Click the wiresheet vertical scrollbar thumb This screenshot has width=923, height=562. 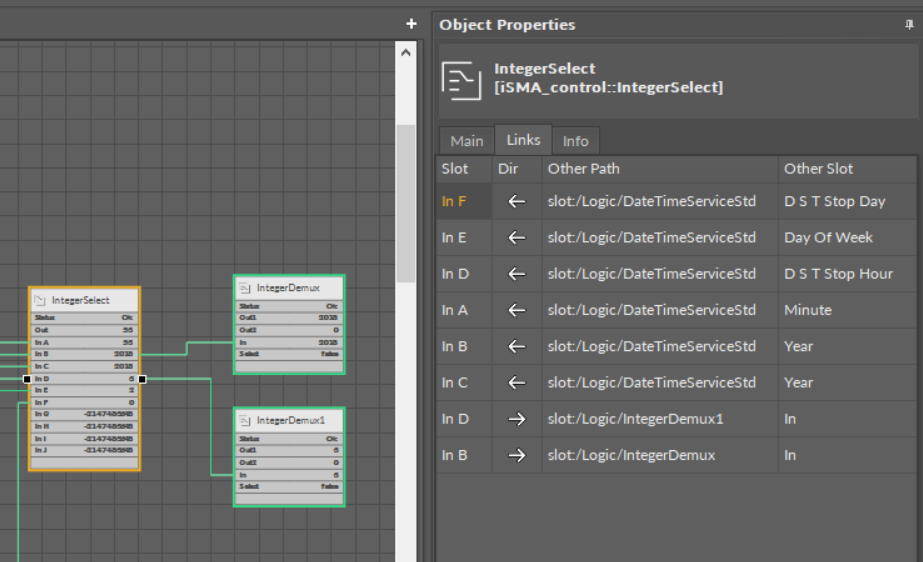pos(405,200)
